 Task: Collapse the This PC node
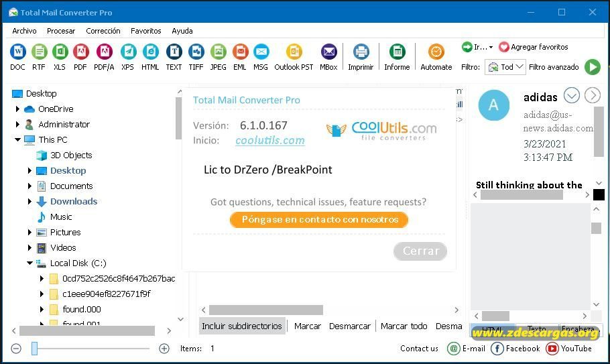coord(17,139)
